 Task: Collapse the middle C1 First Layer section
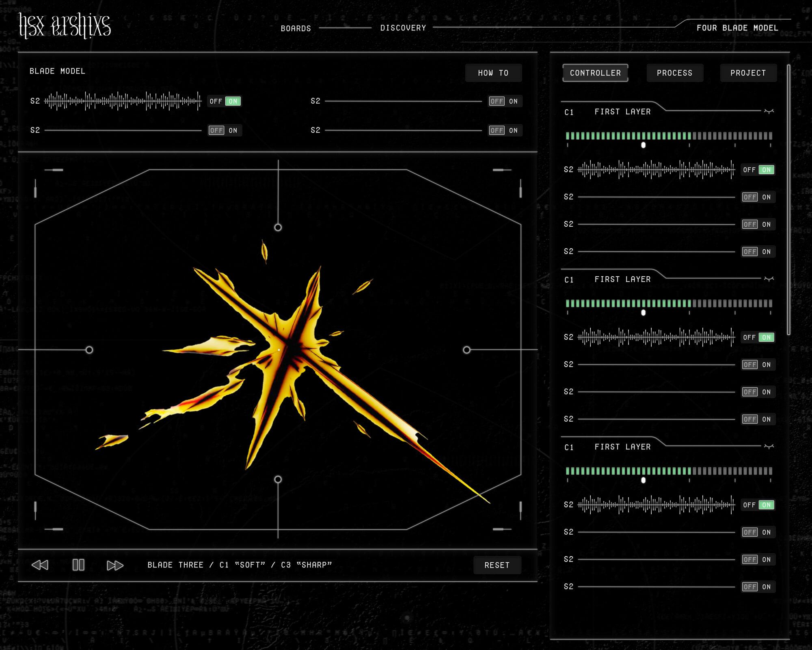pyautogui.click(x=769, y=279)
